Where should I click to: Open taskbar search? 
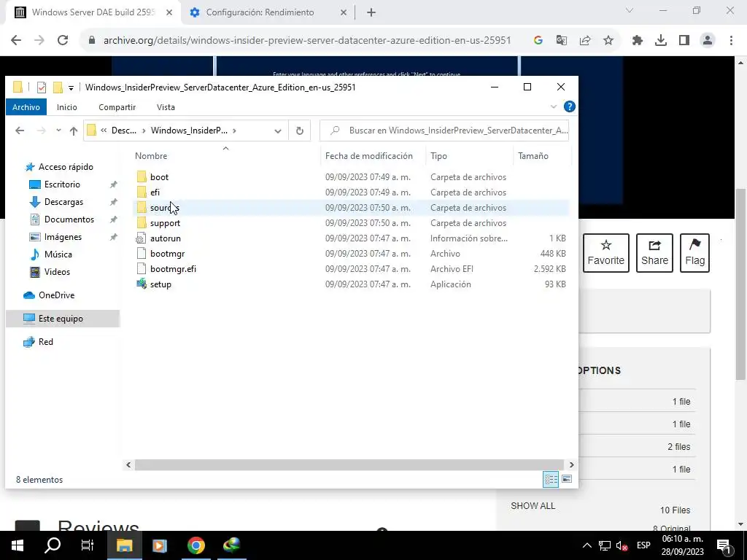pyautogui.click(x=53, y=545)
